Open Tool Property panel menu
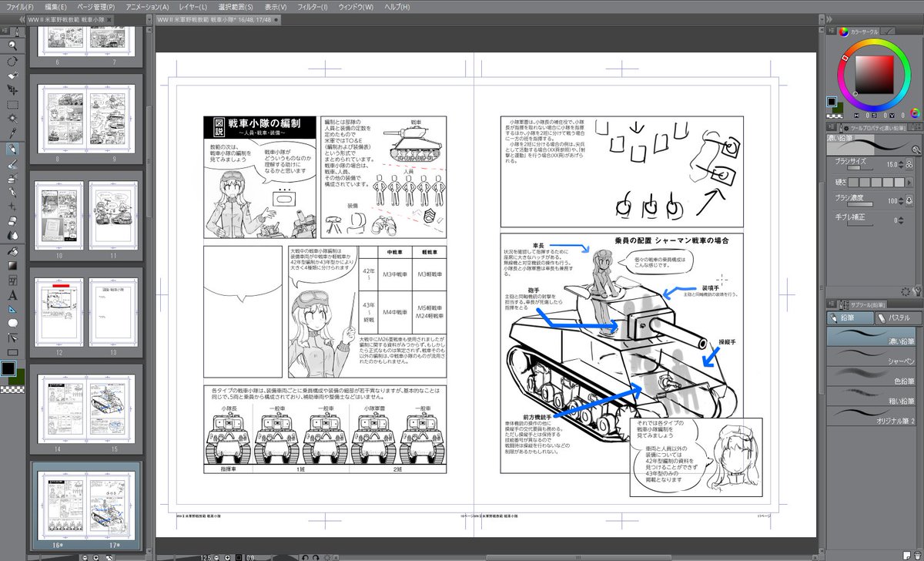The height and width of the screenshot is (561, 924). pos(832,127)
